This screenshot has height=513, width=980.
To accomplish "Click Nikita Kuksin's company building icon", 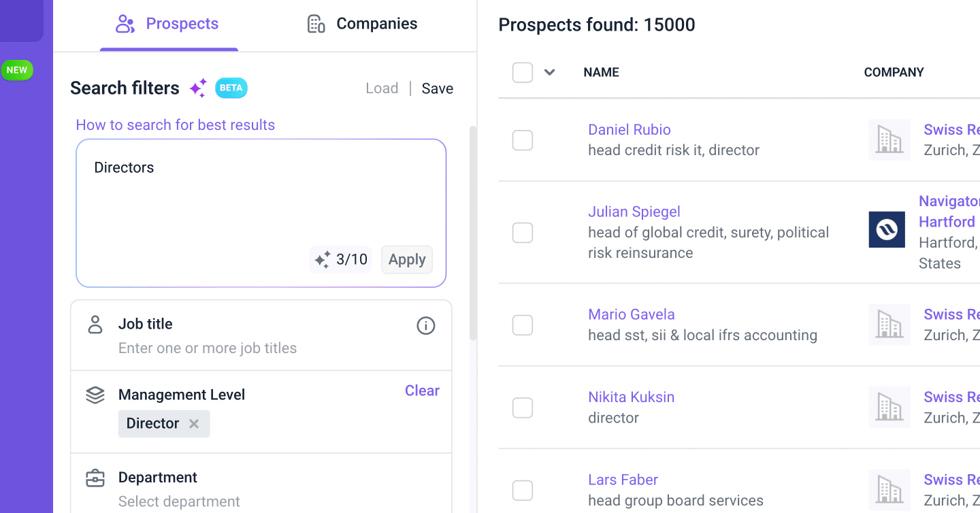I will 889,408.
